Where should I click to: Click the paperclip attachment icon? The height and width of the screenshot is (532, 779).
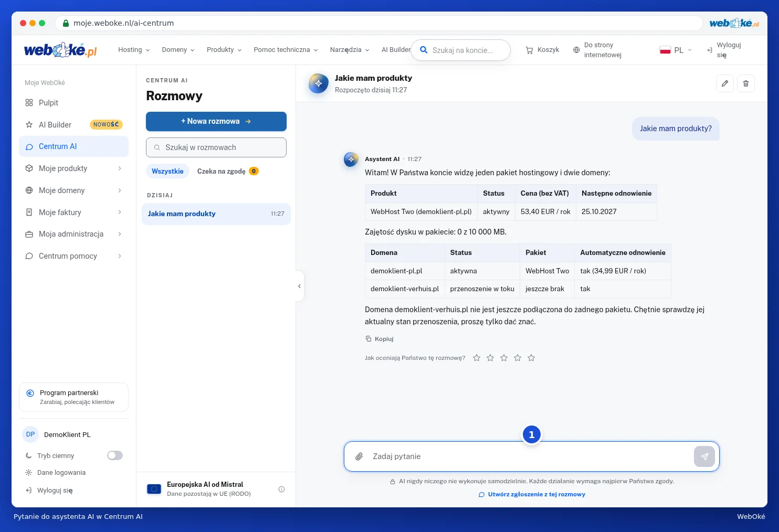point(359,456)
